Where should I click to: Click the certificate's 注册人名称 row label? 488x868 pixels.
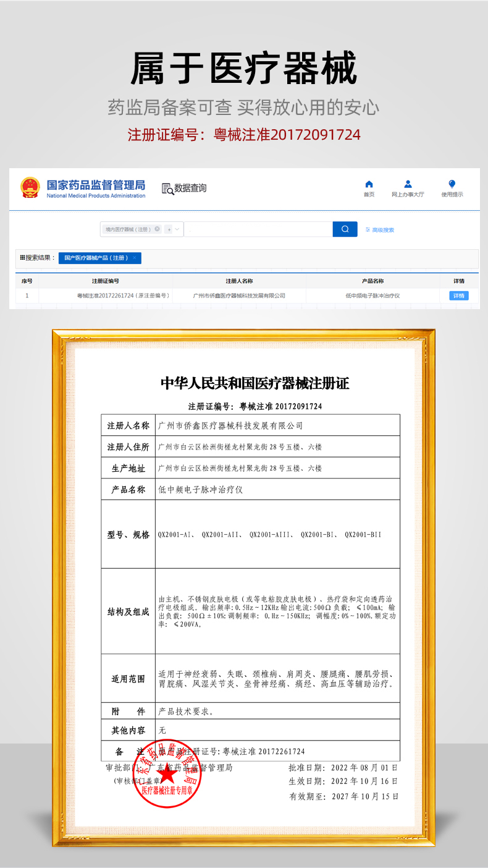point(128,426)
